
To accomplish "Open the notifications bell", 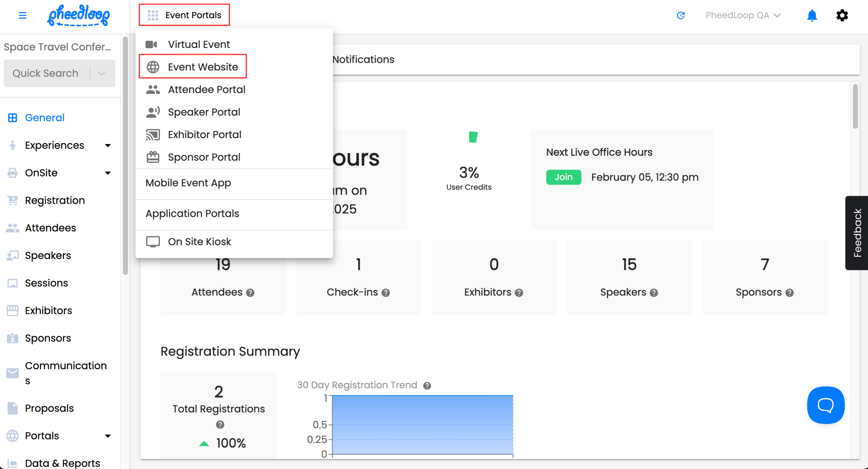I will point(812,15).
